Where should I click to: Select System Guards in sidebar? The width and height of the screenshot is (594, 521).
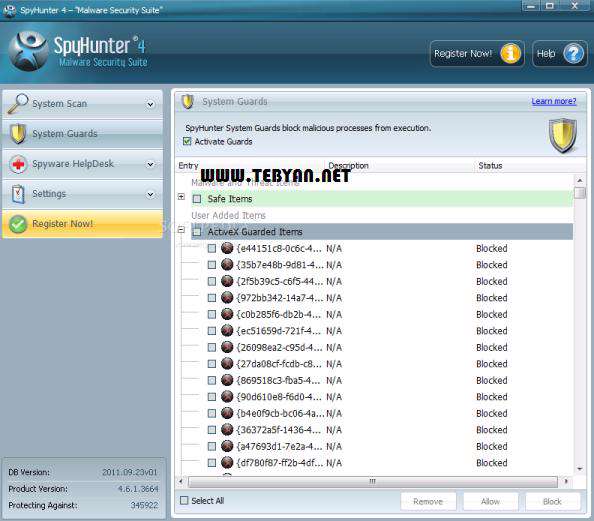click(x=83, y=134)
